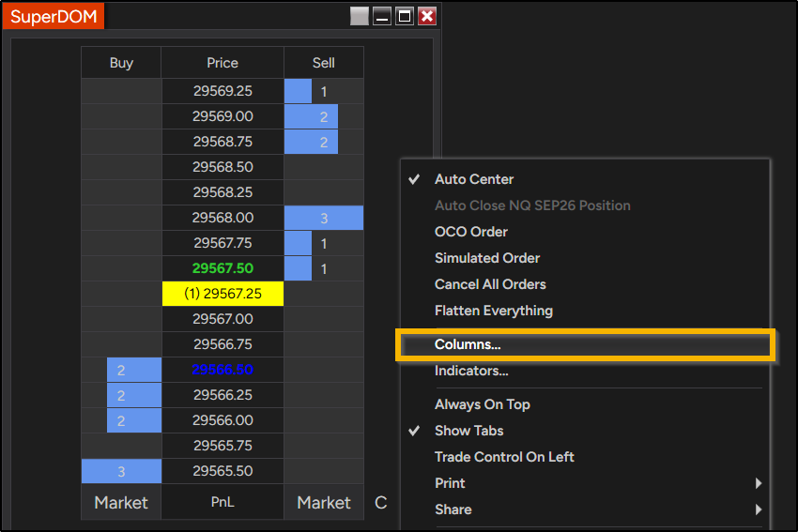Toggle the Show Tabs option
The width and height of the screenshot is (798, 532).
click(585, 431)
